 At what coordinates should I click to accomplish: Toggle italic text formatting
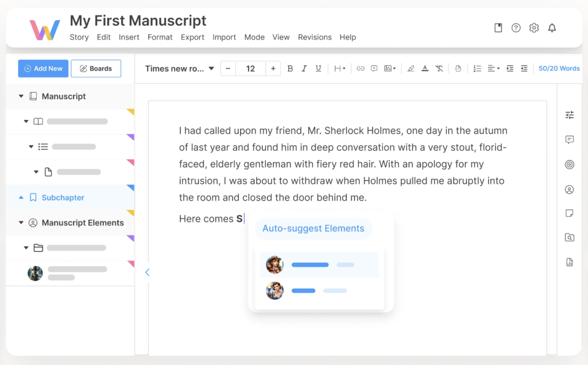pyautogui.click(x=304, y=68)
